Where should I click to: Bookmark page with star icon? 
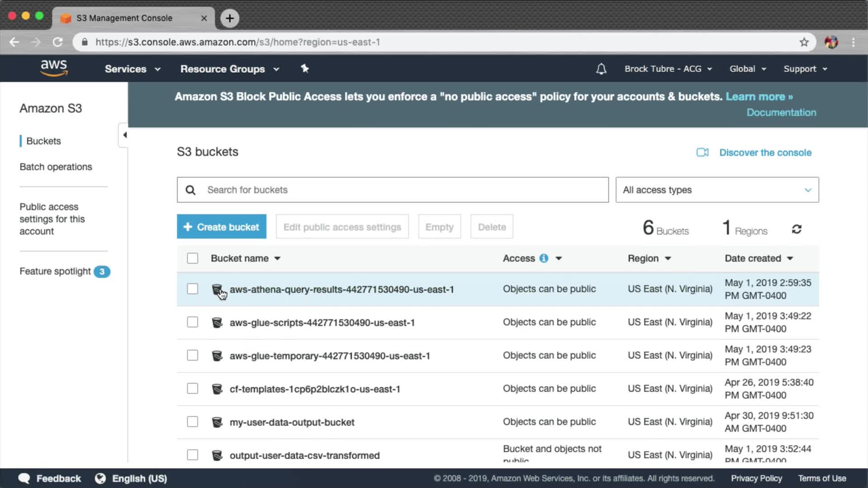(x=804, y=42)
